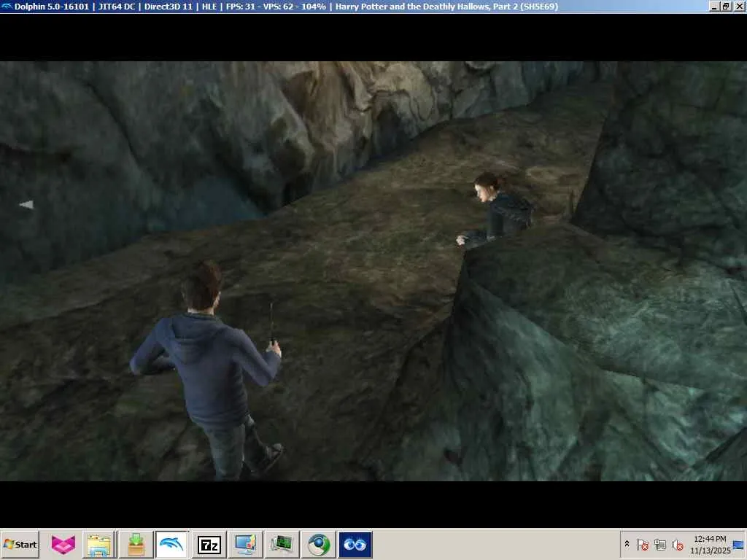
Task: Launch the green-arrow box installer icon
Action: pos(136,544)
